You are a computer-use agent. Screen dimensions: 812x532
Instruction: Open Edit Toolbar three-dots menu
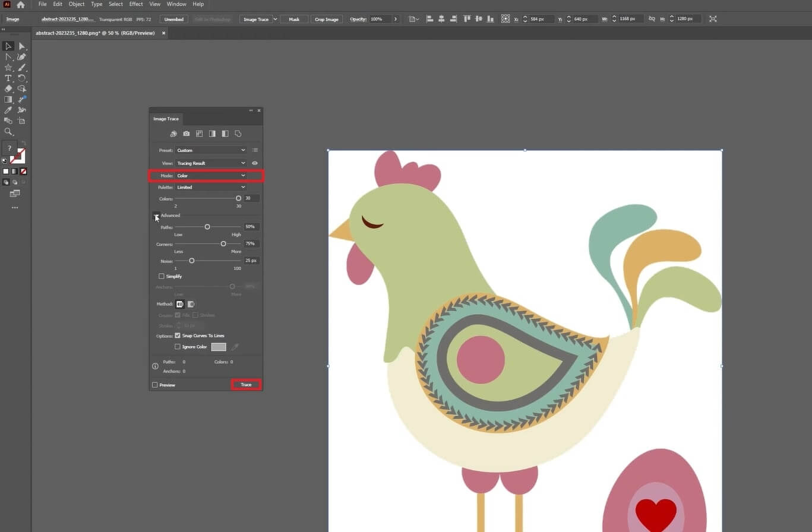15,208
